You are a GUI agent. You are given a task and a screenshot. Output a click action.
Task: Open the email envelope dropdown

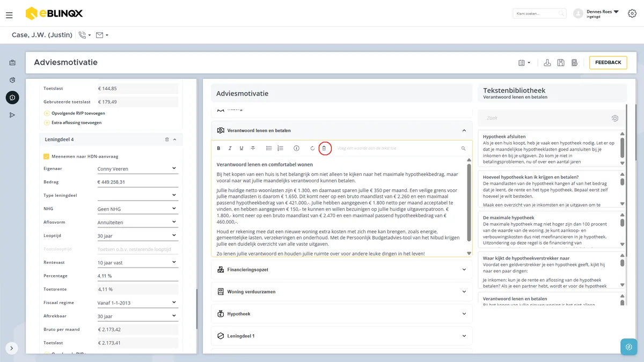102,35
